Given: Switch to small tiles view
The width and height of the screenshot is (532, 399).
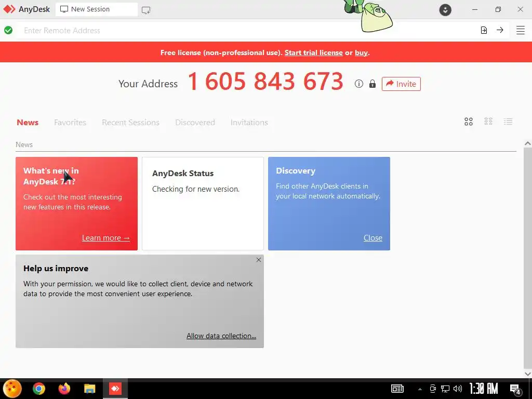Looking at the screenshot, I should [x=488, y=122].
